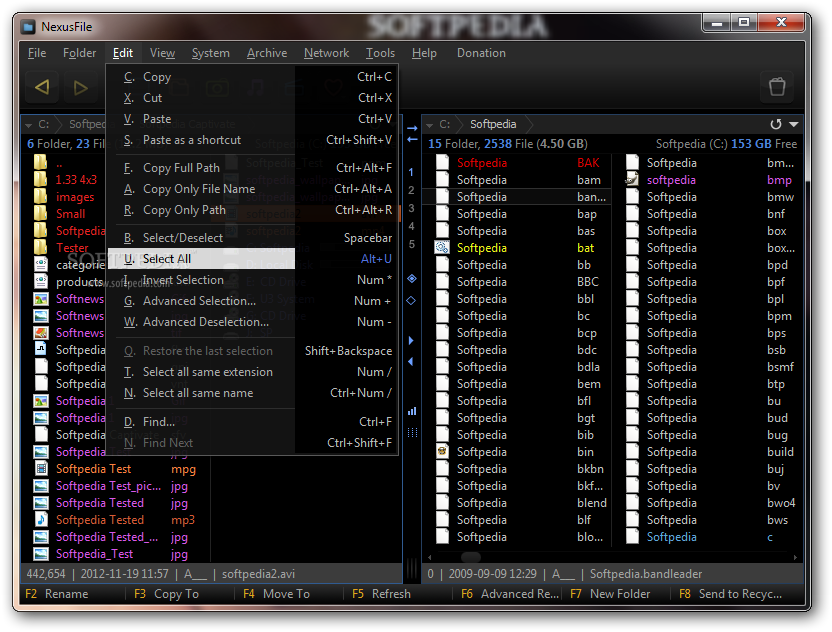Open the Network menu
The height and width of the screenshot is (632, 832).
coord(326,53)
